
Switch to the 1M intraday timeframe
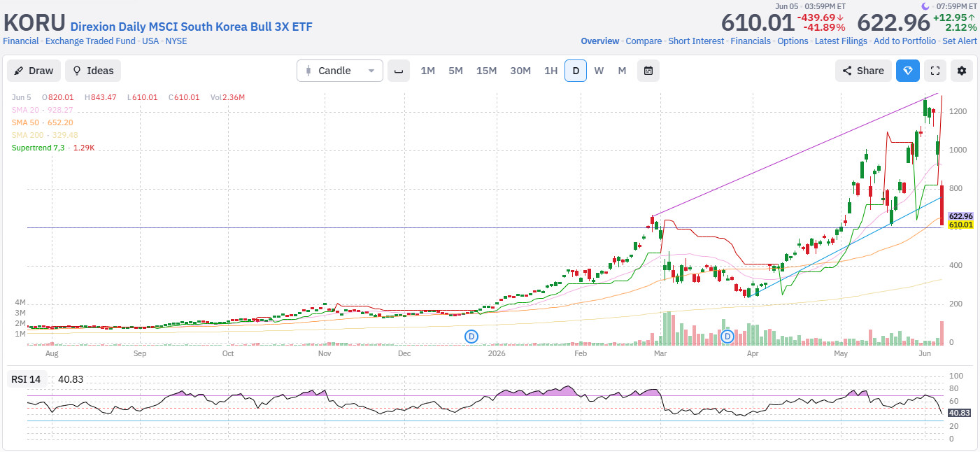[427, 71]
